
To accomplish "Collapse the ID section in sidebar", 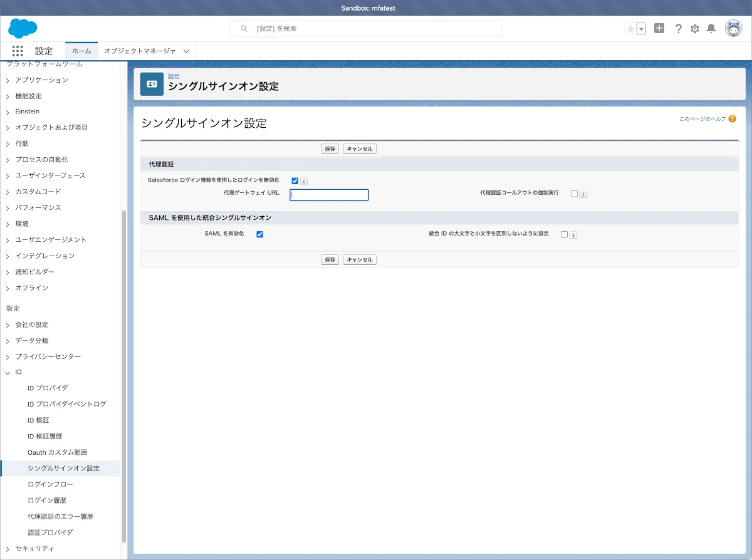I will [8, 373].
